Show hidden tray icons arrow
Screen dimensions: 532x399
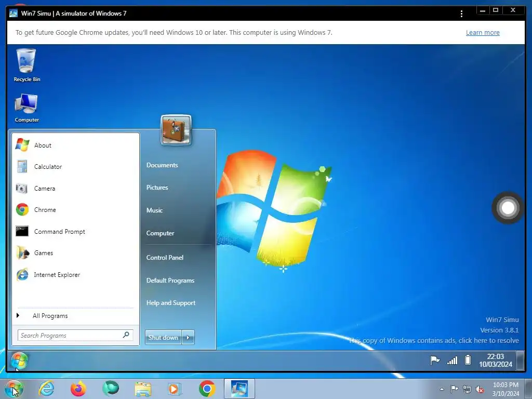pyautogui.click(x=442, y=389)
